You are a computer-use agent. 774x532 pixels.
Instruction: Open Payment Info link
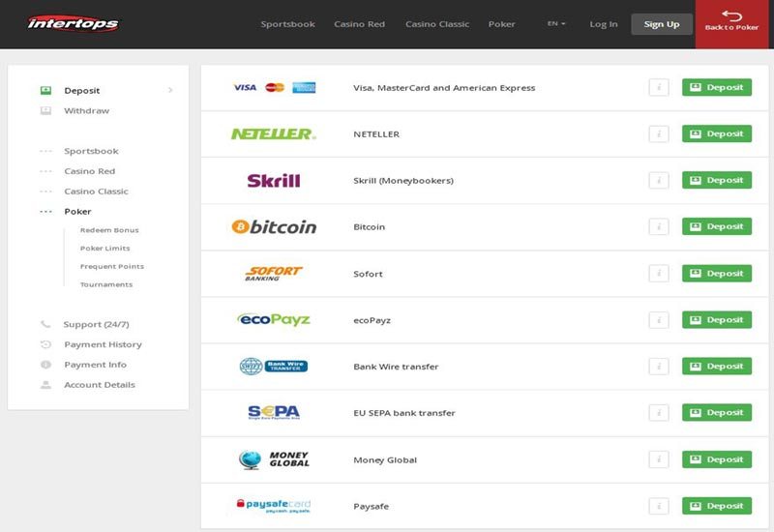pyautogui.click(x=95, y=365)
